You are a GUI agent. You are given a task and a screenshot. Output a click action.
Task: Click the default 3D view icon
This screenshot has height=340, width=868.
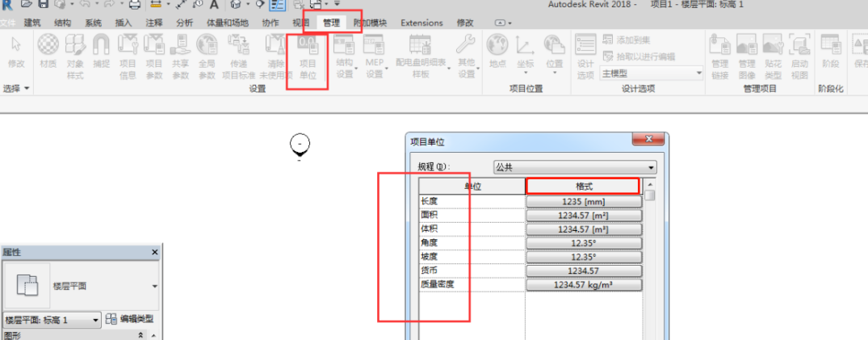coord(235,4)
